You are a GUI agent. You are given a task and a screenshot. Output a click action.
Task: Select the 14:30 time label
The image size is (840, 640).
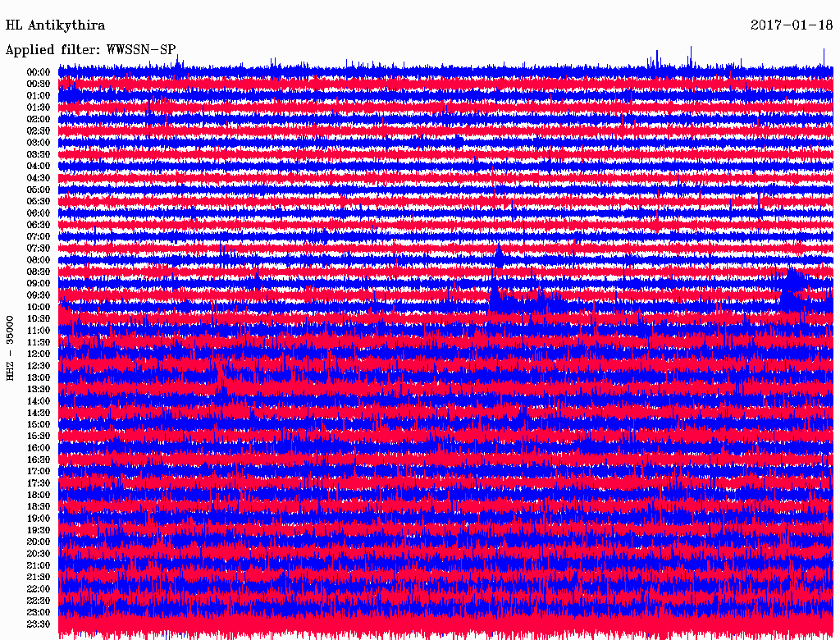[39, 413]
